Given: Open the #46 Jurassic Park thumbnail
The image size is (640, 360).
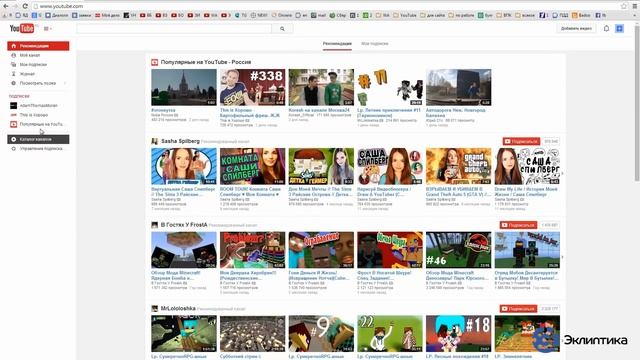Looking at the screenshot, I should coord(458,250).
